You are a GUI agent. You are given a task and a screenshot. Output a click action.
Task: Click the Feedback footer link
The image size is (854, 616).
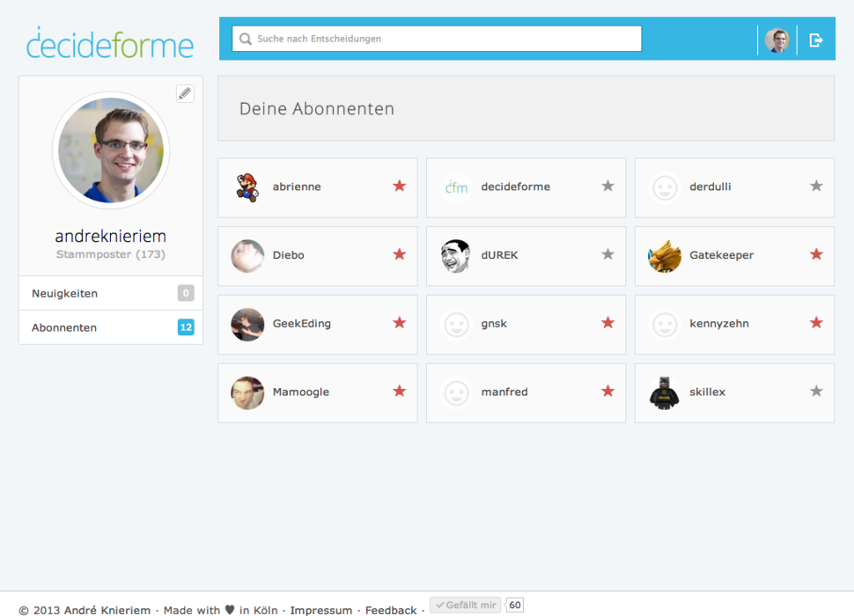tap(391, 610)
